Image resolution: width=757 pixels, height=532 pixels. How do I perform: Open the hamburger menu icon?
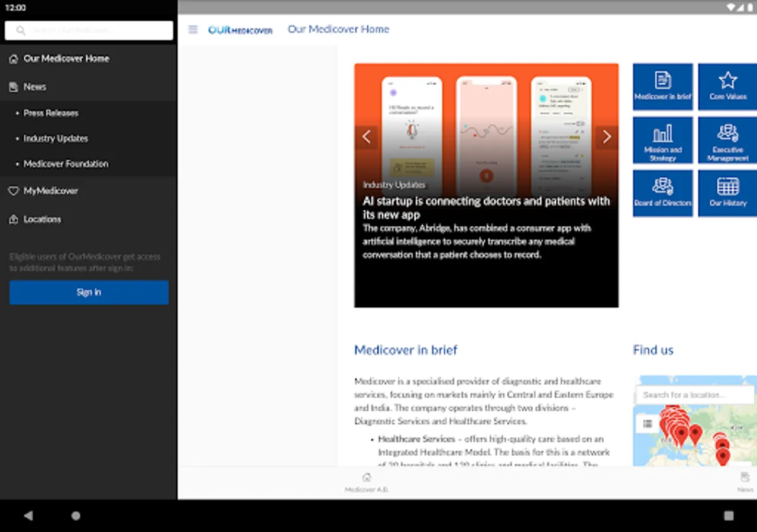pyautogui.click(x=193, y=30)
